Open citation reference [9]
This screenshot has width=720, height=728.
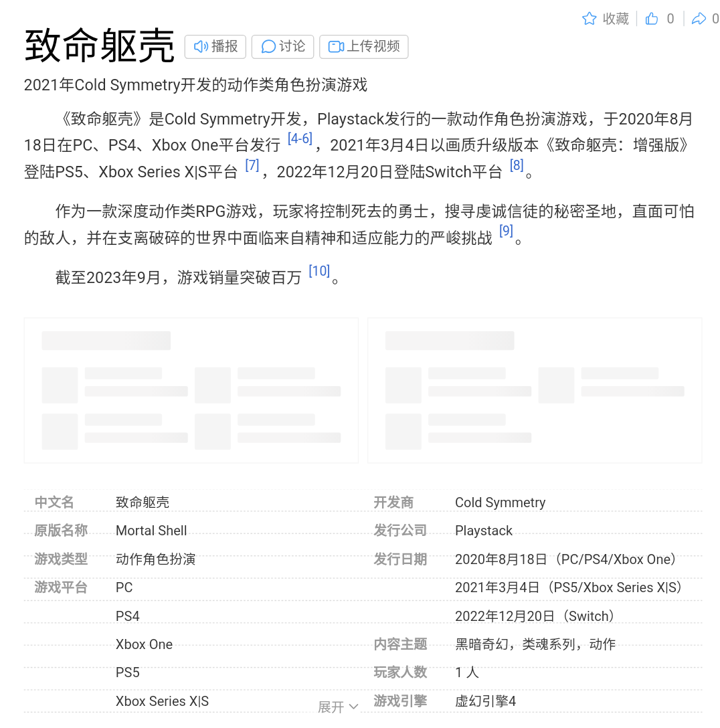coord(506,231)
